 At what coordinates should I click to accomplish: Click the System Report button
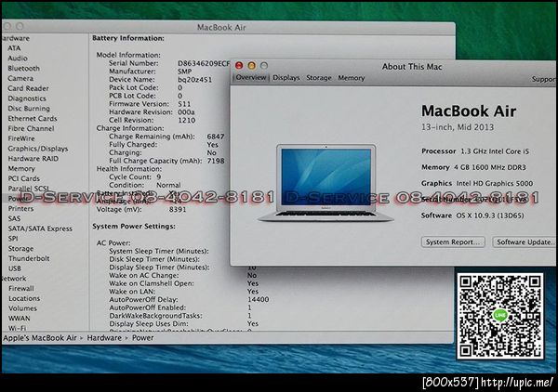coord(453,242)
